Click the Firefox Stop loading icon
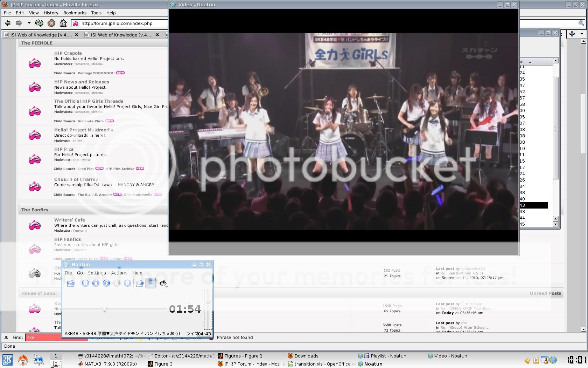Viewport: 588px width, 368px height. pyautogui.click(x=51, y=23)
